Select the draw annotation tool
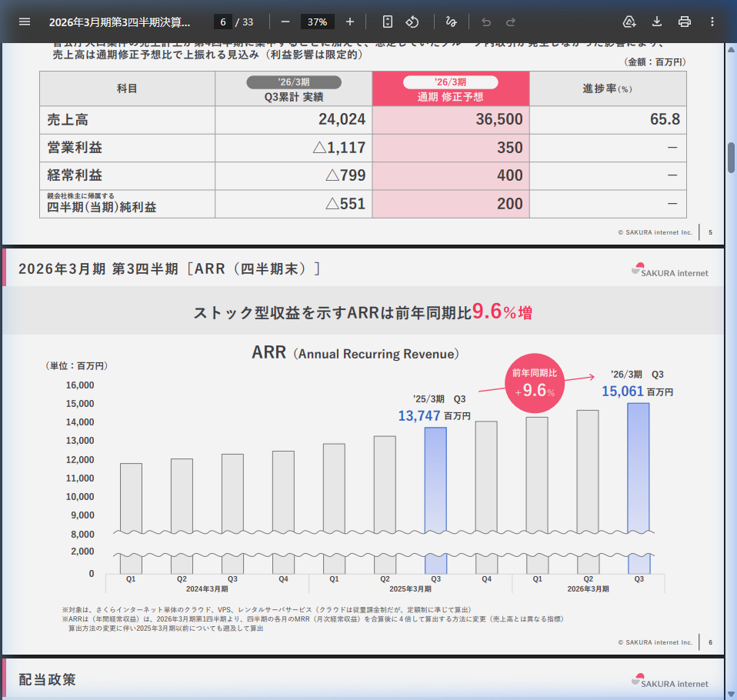 452,22
